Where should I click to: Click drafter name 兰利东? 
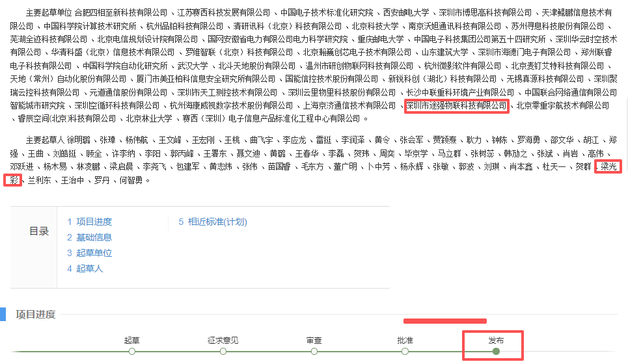tap(39, 181)
